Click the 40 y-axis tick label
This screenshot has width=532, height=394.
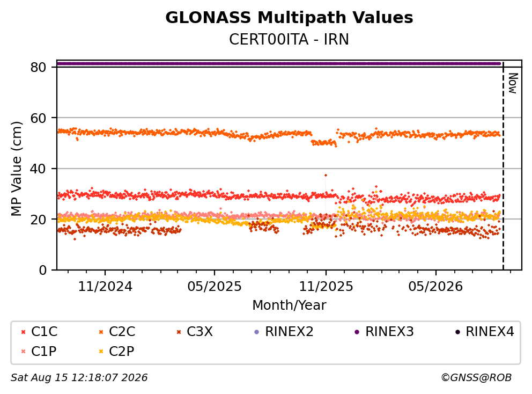(38, 169)
